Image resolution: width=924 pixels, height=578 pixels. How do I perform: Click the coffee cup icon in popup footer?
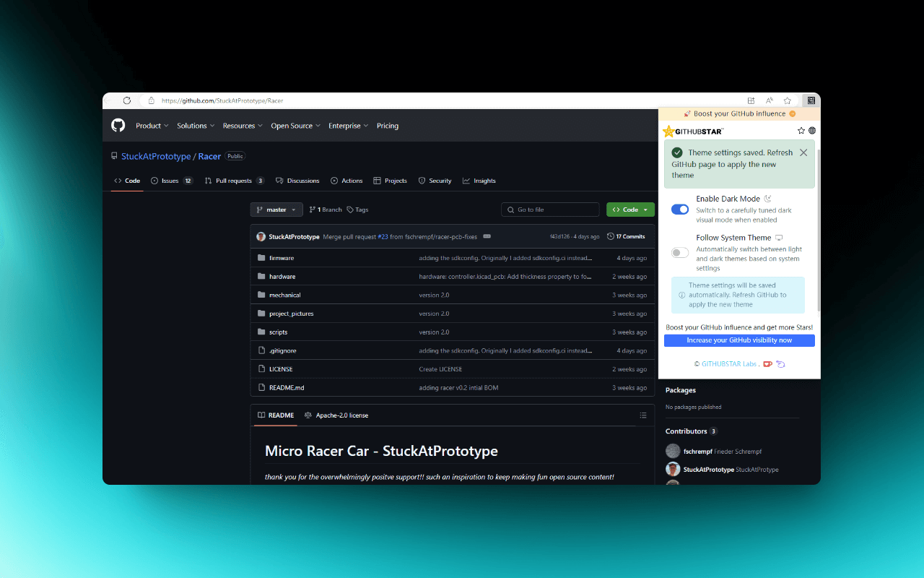pos(768,363)
